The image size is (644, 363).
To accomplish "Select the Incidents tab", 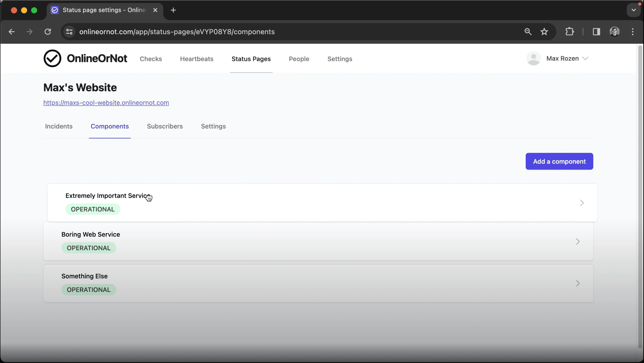I will point(58,126).
